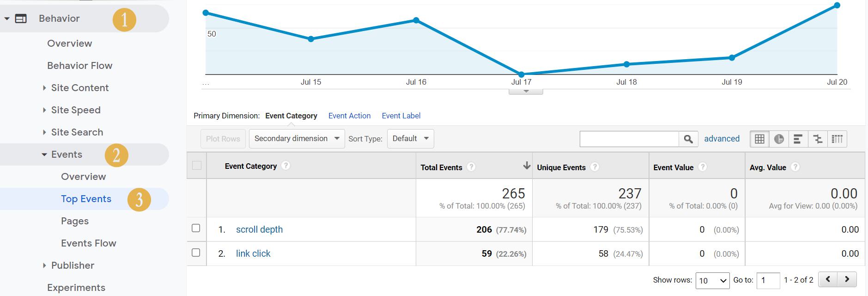Toggle the select-all header checkbox
This screenshot has width=868, height=296.
pyautogui.click(x=197, y=166)
